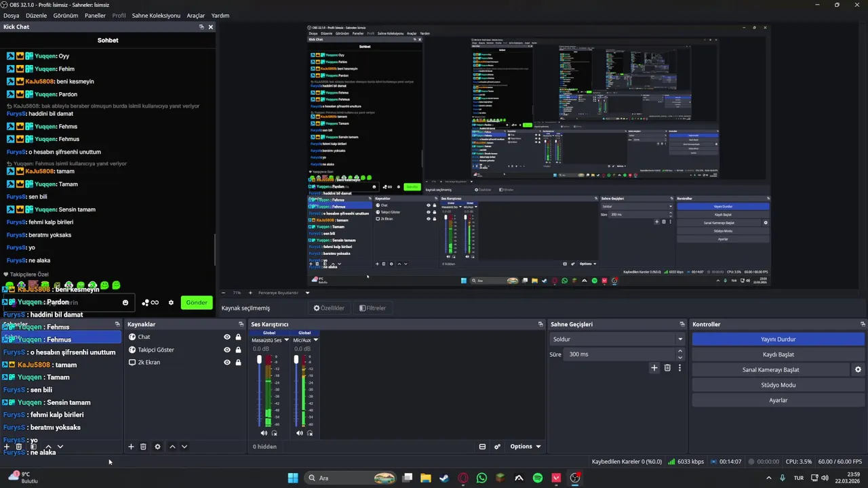The image size is (868, 488).
Task: Send chat message with Gönder
Action: pyautogui.click(x=197, y=302)
